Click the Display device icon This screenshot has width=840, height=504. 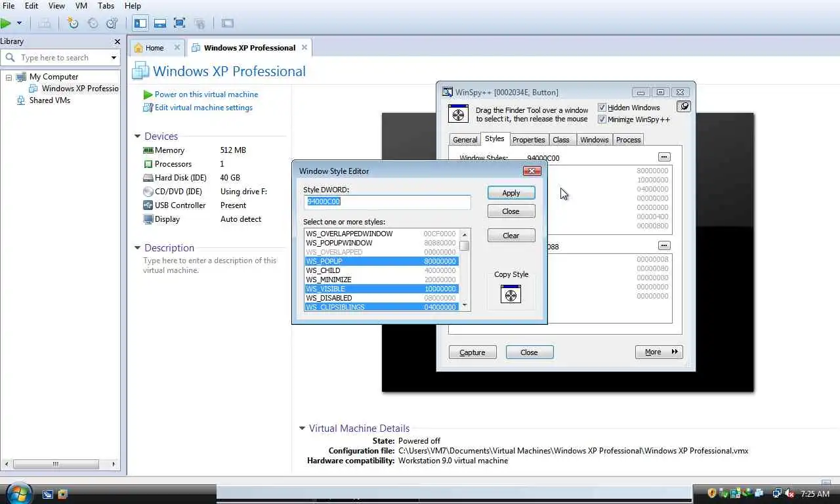pos(148,219)
